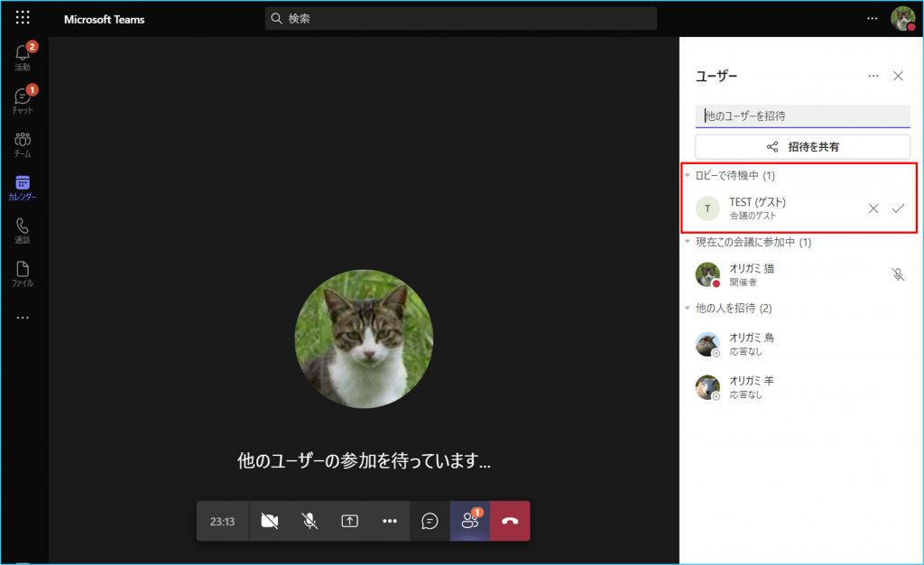Open the Teams (チーム) section
Image resolution: width=924 pixels, height=565 pixels.
pyautogui.click(x=23, y=144)
